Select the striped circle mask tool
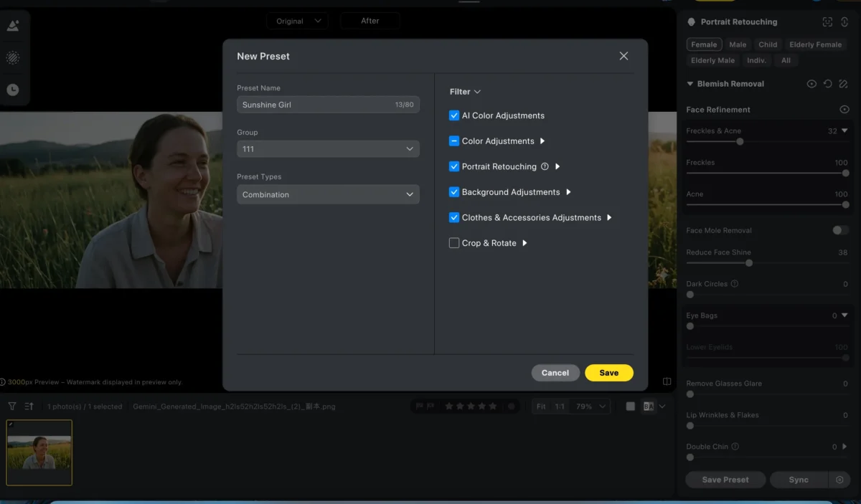Screen dimensions: 861x504 13,58
